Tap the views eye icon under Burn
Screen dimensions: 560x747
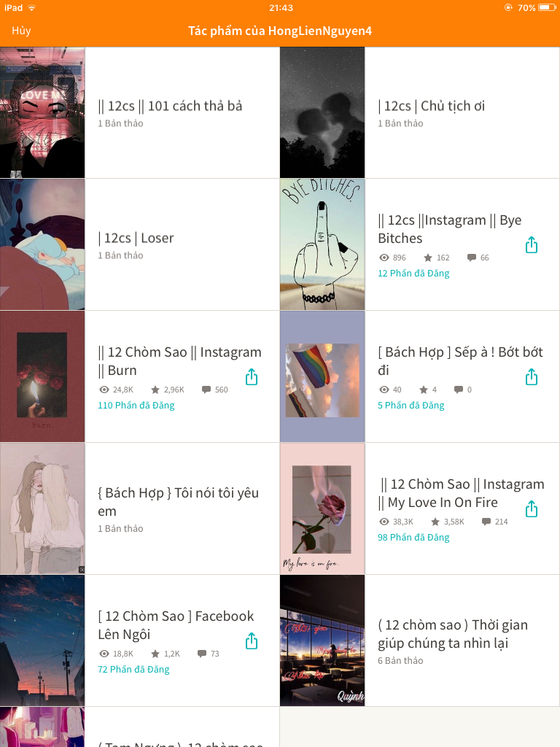coord(104,390)
